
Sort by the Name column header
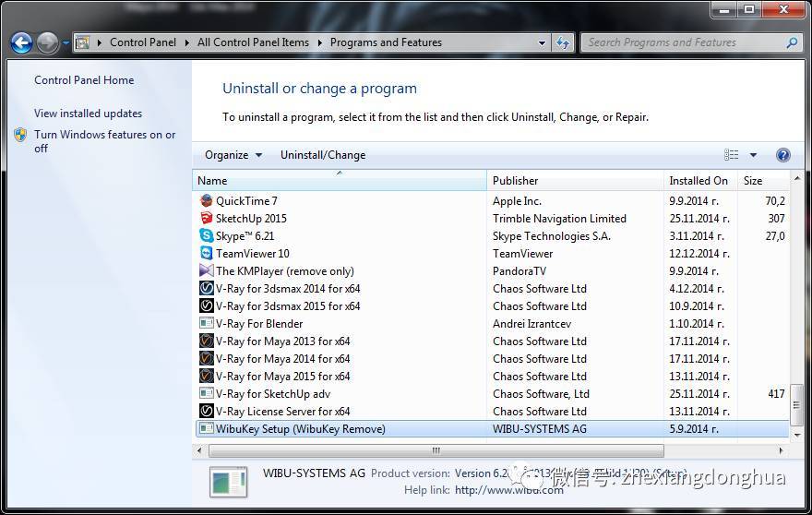(340, 180)
